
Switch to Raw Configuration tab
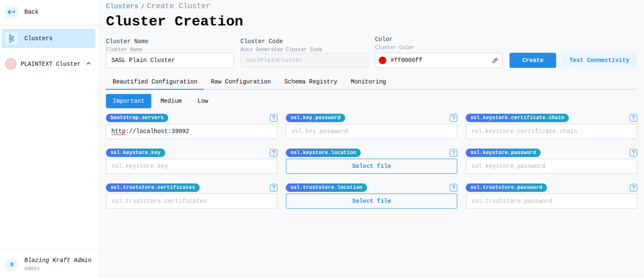click(240, 82)
